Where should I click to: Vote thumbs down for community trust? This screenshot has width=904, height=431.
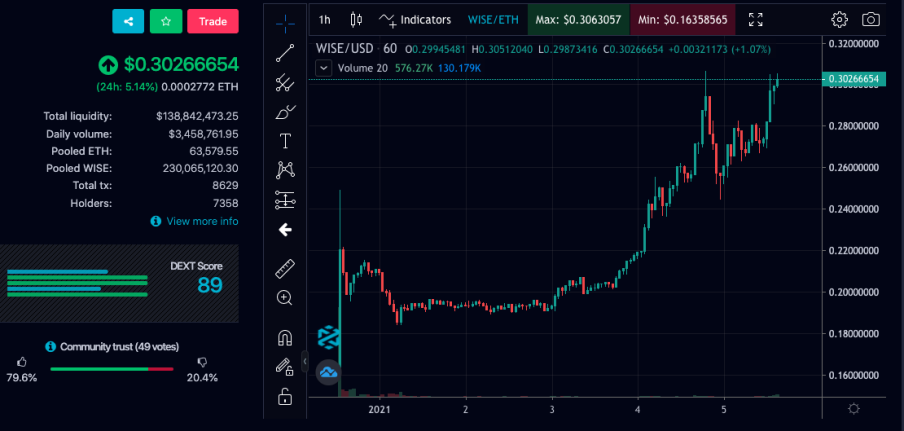(x=202, y=362)
